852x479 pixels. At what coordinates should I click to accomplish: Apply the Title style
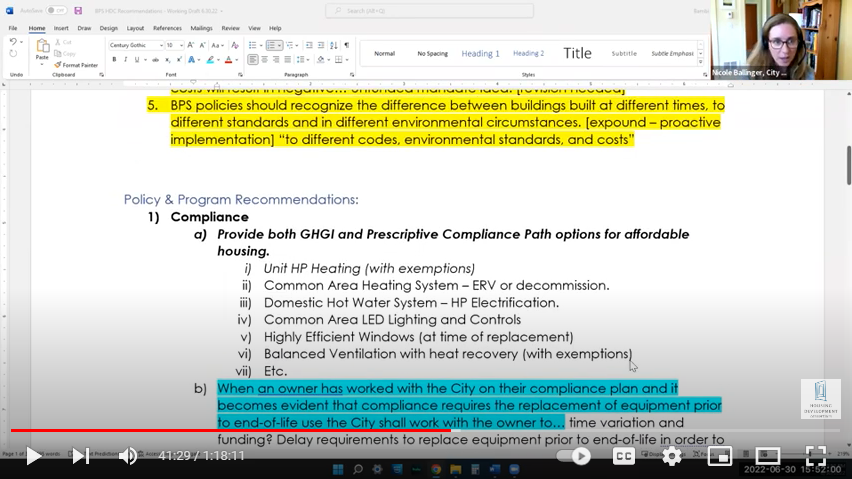577,53
